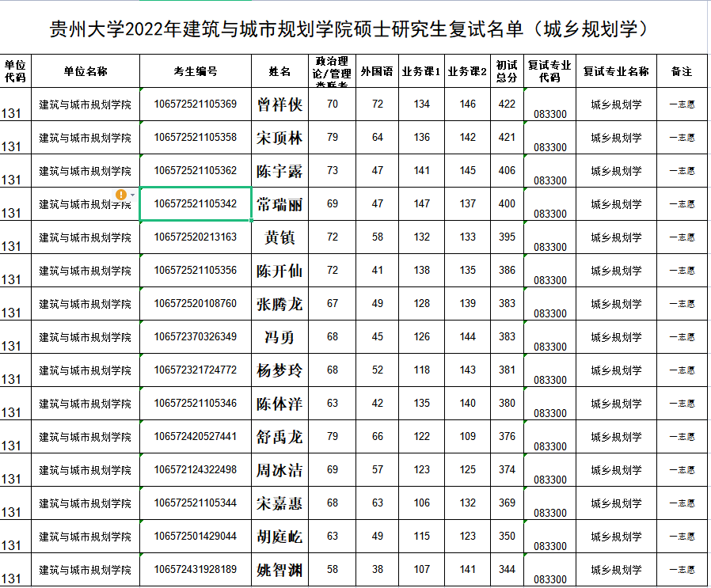The height and width of the screenshot is (588, 711).
Task: Select exam number 106572520213163
Action: (x=196, y=237)
